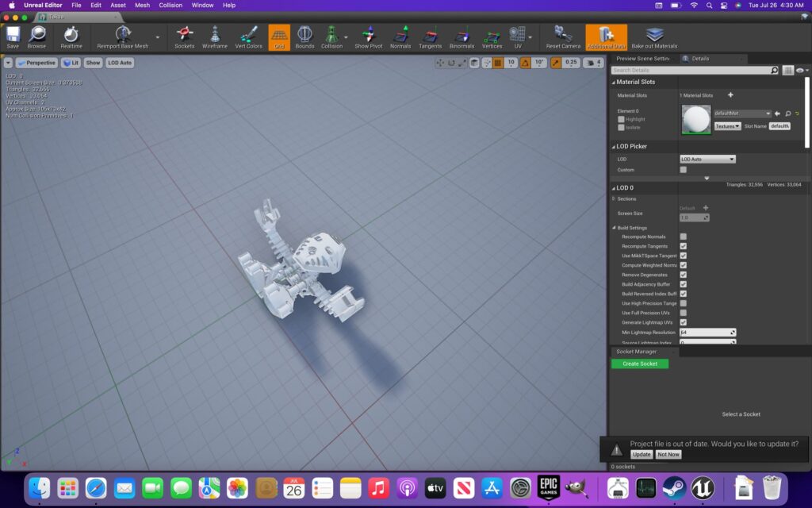Switch to the Preview Scene Settings tab
812x508 pixels.
[x=644, y=58]
